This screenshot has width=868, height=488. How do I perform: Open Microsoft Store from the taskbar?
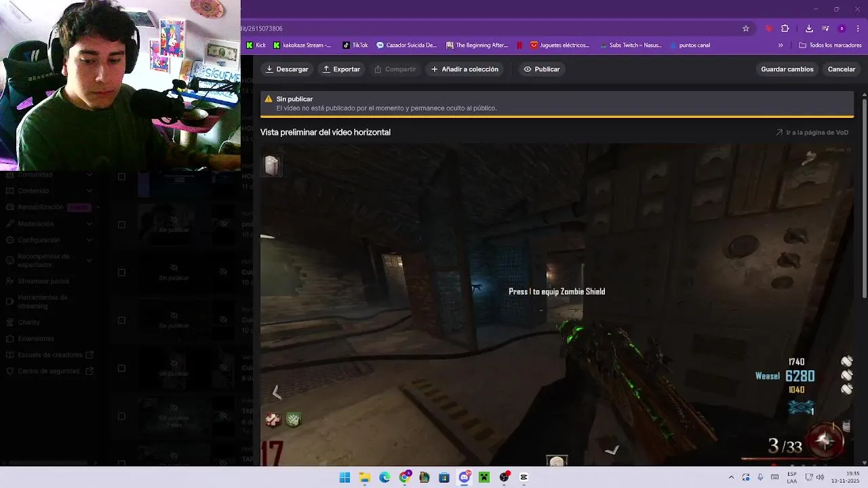[444, 477]
